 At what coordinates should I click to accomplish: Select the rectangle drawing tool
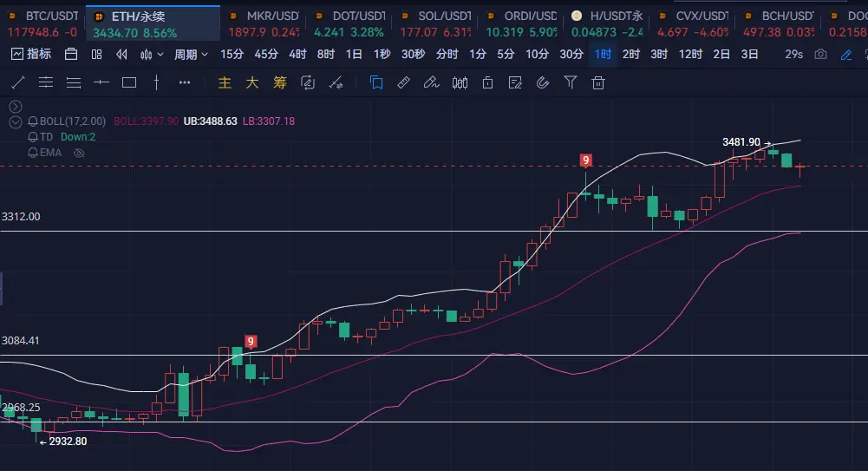(129, 83)
